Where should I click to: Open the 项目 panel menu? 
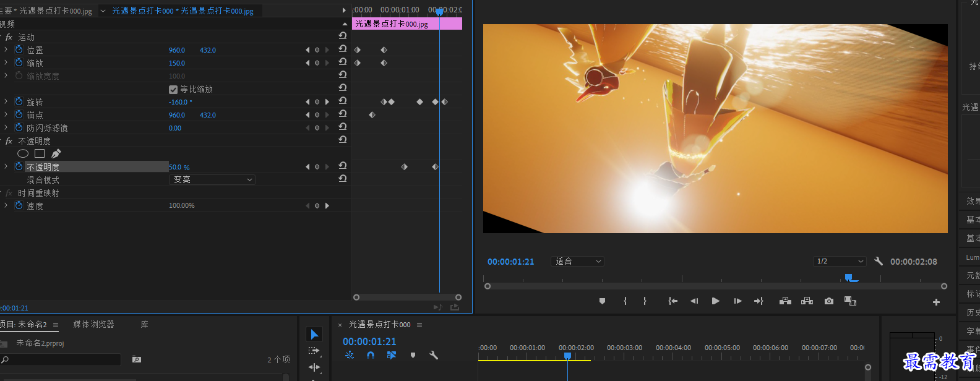(55, 325)
